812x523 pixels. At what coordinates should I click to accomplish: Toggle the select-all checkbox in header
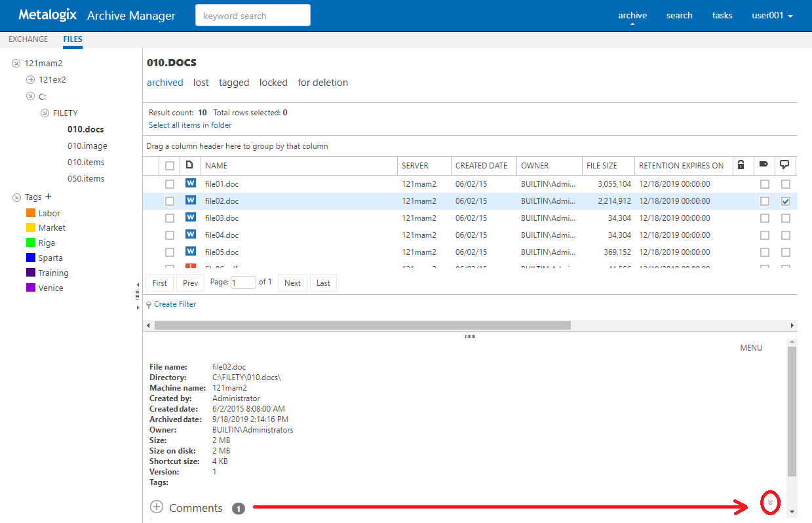click(170, 166)
